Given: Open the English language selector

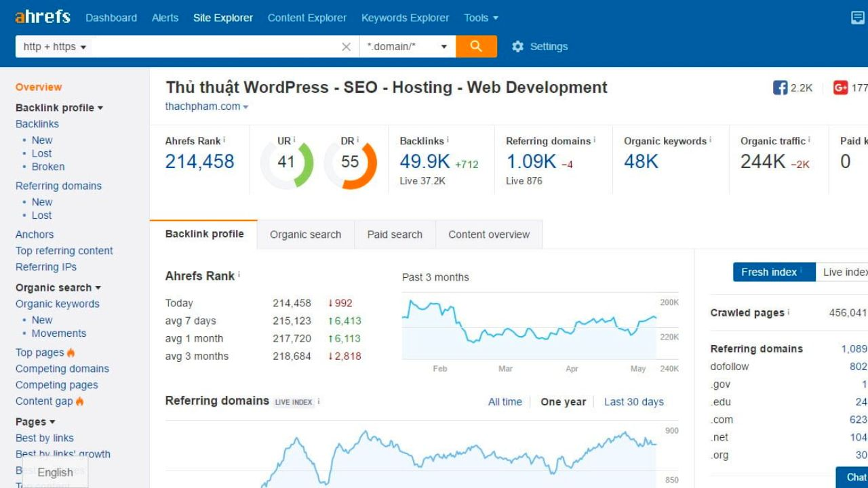Looking at the screenshot, I should (x=55, y=472).
